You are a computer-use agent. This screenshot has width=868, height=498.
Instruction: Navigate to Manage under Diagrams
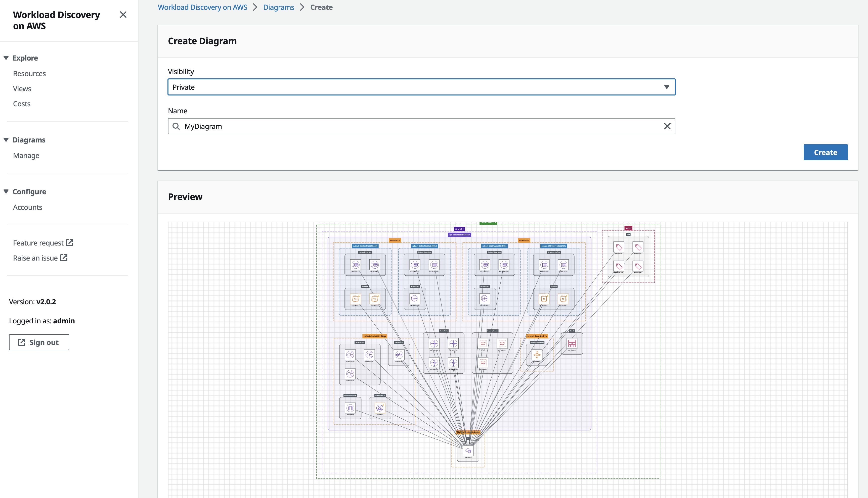coord(26,155)
